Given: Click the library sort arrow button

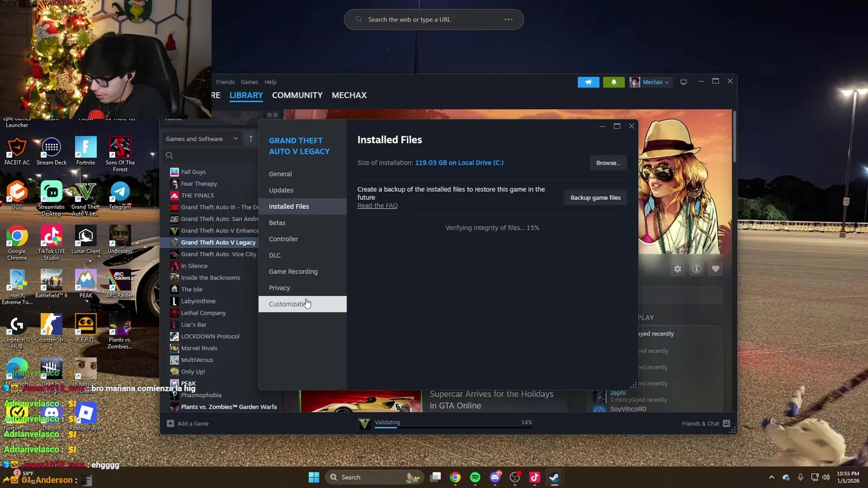Looking at the screenshot, I should tap(250, 139).
